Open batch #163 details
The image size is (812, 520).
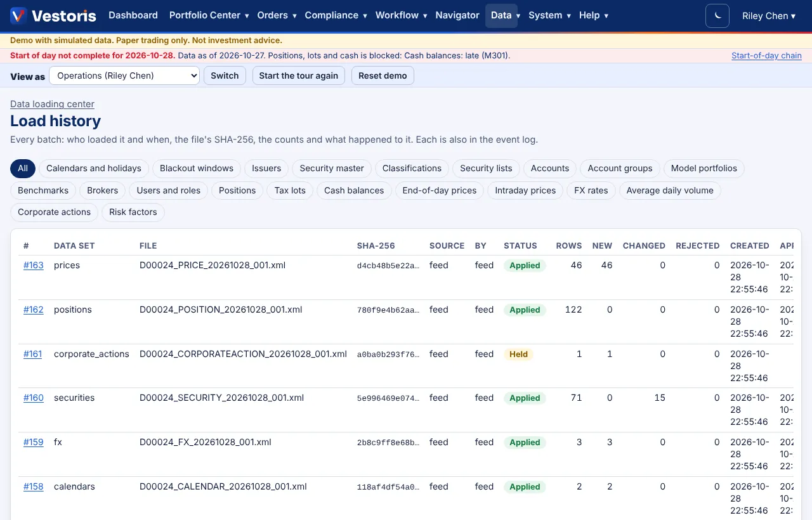[34, 265]
